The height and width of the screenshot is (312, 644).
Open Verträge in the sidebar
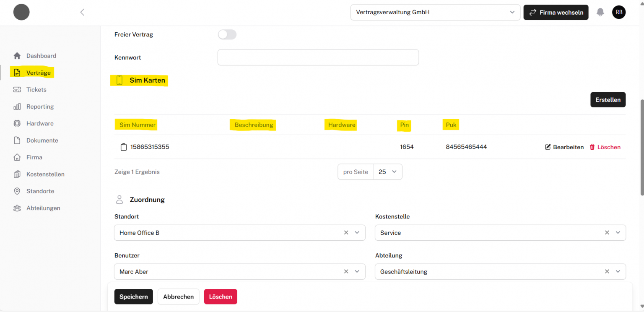point(38,73)
